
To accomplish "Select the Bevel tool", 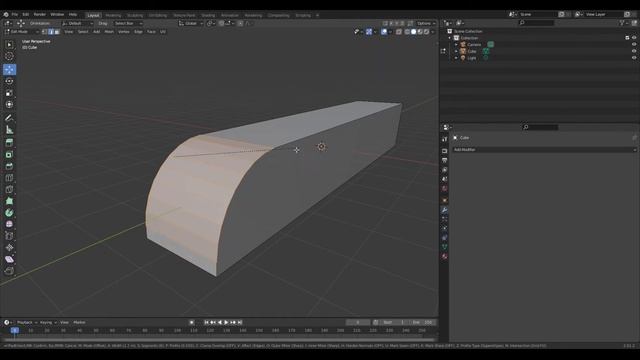I will [9, 167].
